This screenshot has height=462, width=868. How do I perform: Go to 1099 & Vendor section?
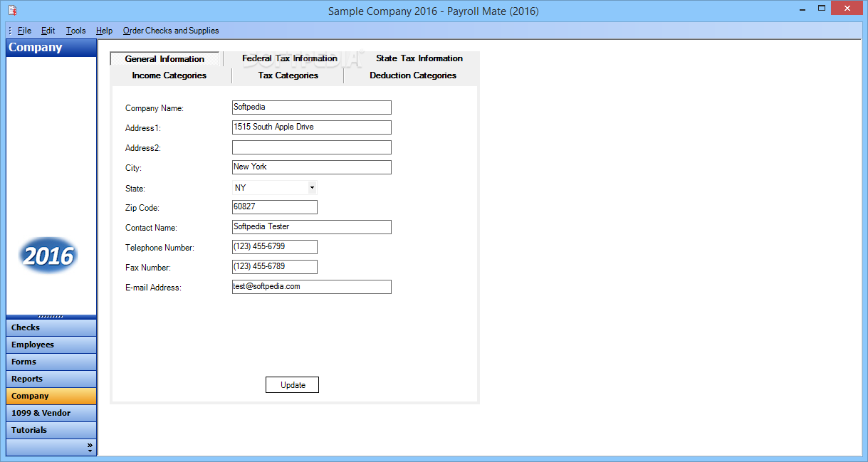pyautogui.click(x=51, y=413)
